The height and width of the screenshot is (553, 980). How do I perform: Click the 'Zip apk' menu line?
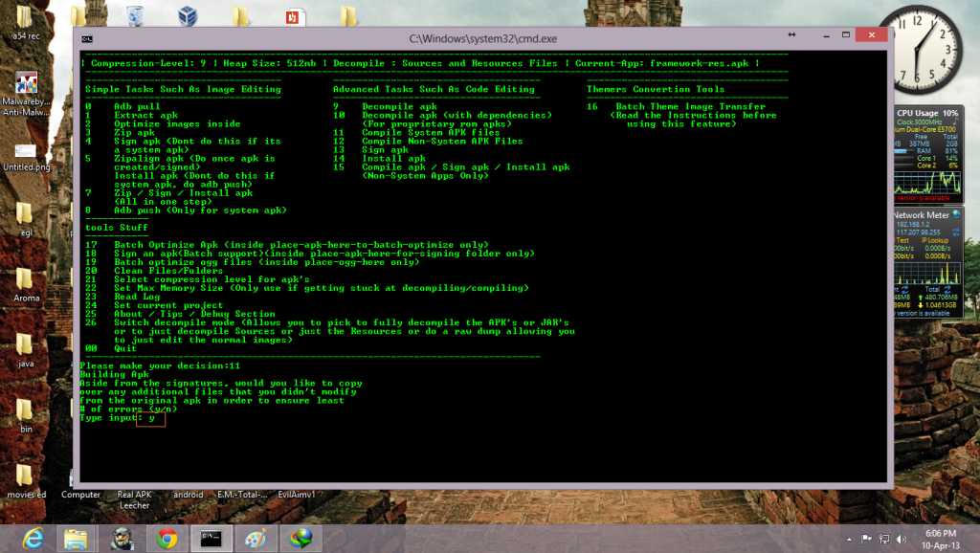[x=134, y=133]
